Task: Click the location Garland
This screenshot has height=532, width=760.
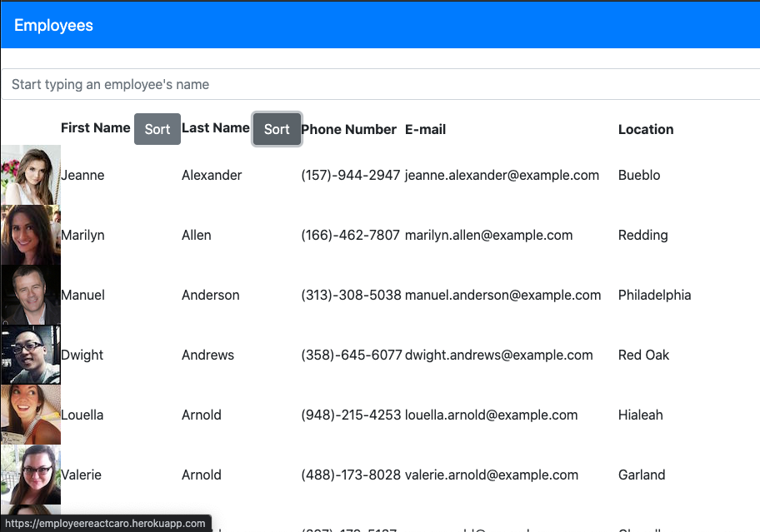Action: coord(642,475)
